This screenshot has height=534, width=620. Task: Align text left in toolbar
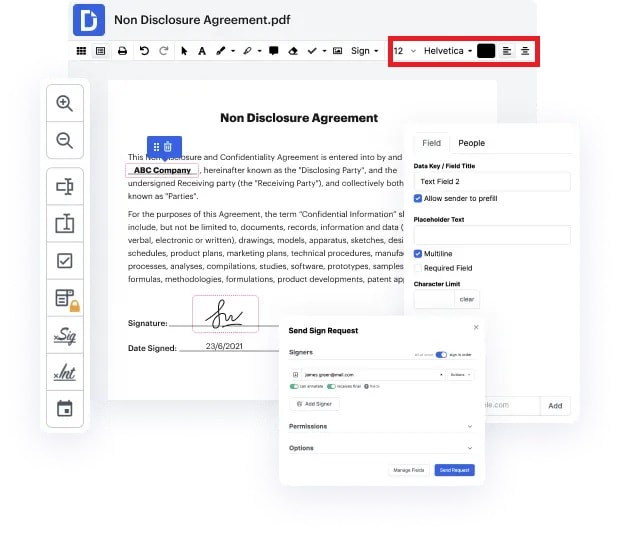pyautogui.click(x=507, y=51)
